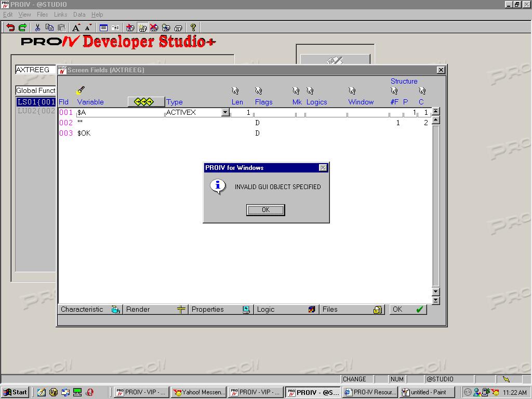The width and height of the screenshot is (532, 399).
Task: Open the Files menu
Action: [x=43, y=15]
